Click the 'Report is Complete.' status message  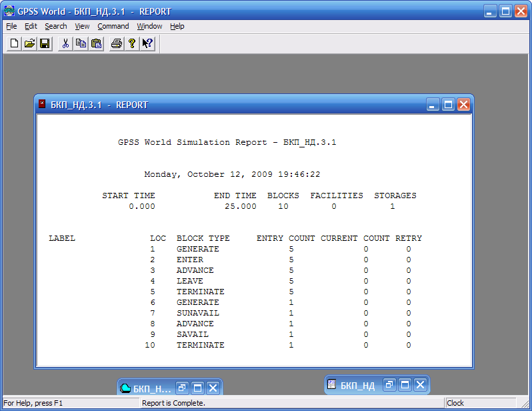click(x=173, y=403)
